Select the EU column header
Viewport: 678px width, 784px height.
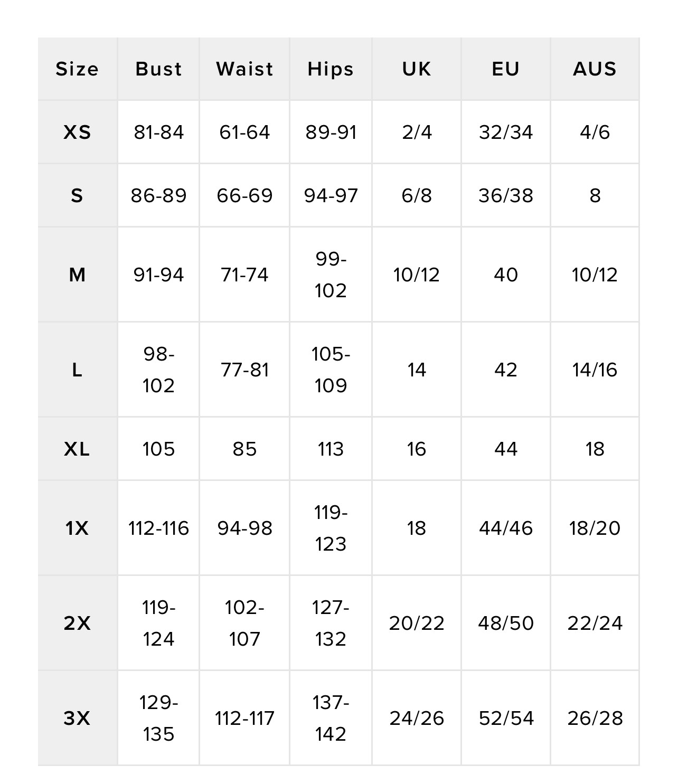pos(506,69)
